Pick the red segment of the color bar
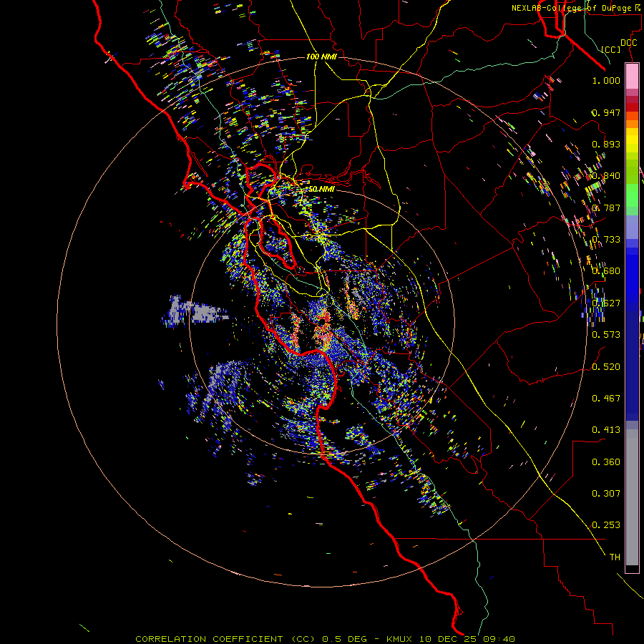The height and width of the screenshot is (644, 644). [x=632, y=107]
